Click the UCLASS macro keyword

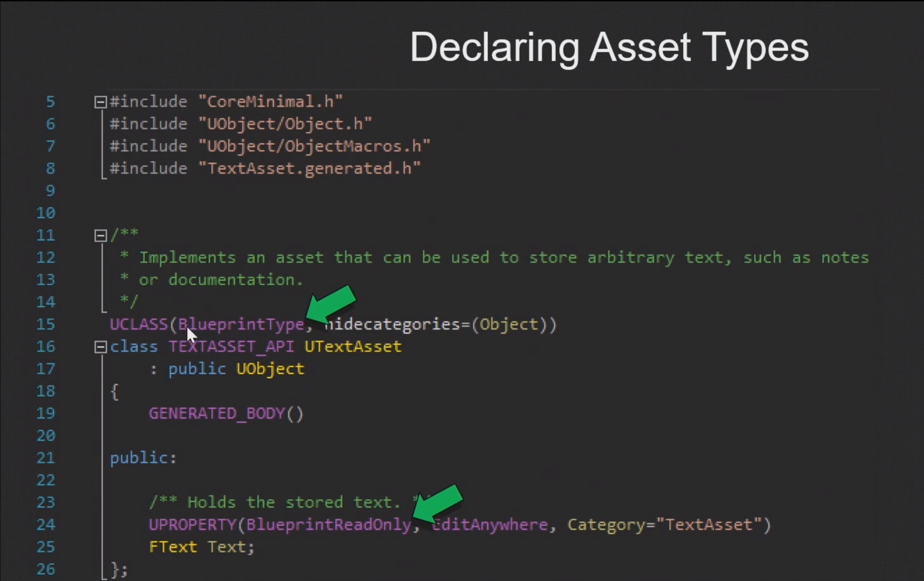click(x=139, y=324)
